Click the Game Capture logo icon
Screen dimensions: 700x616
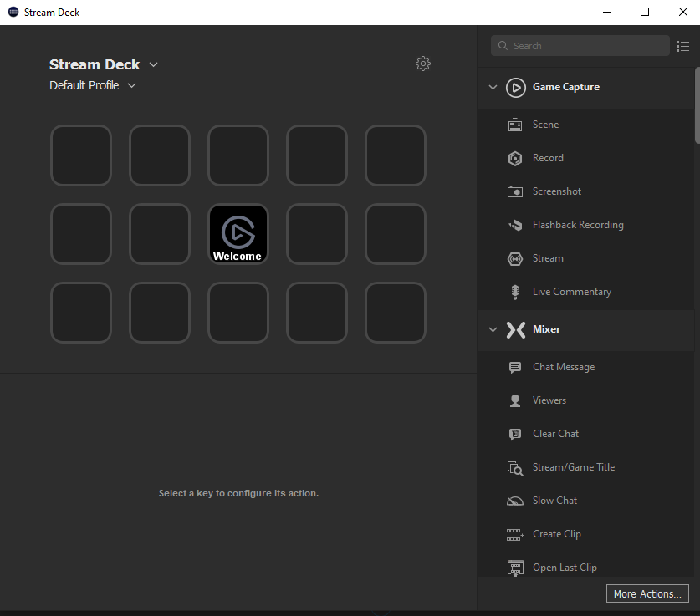click(516, 88)
